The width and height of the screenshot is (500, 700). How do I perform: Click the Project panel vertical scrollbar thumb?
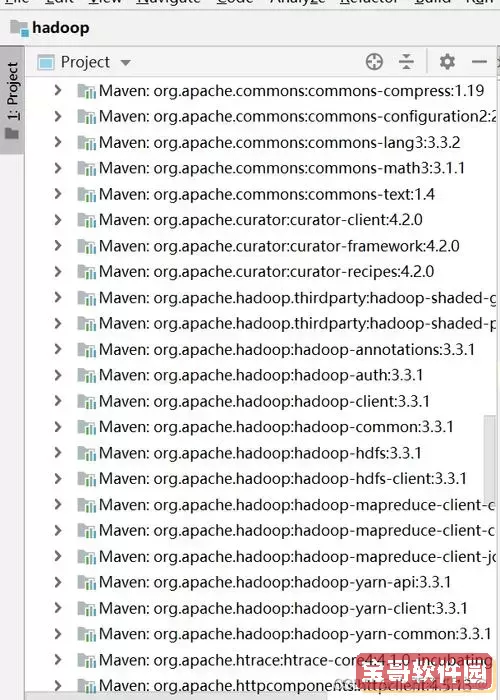[490, 451]
